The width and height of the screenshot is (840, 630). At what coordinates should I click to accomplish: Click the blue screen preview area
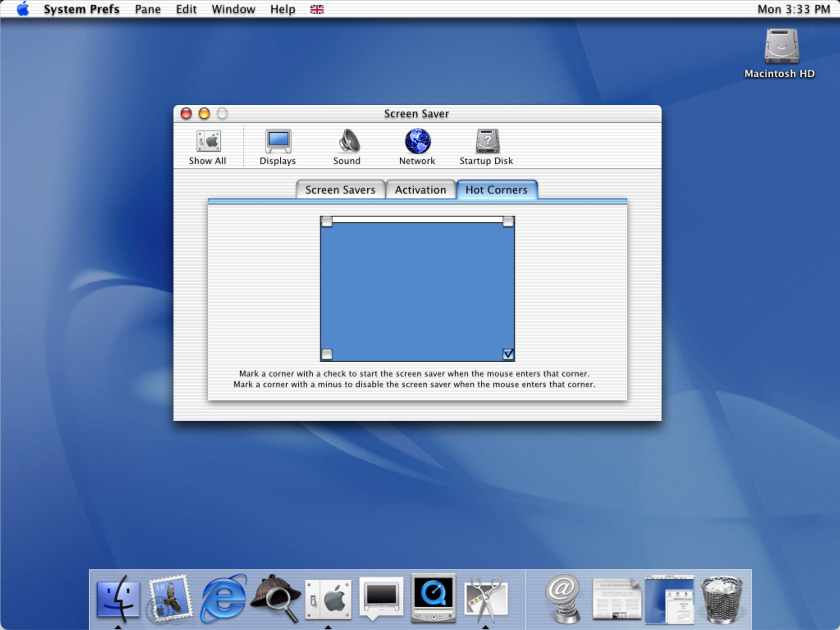point(418,289)
